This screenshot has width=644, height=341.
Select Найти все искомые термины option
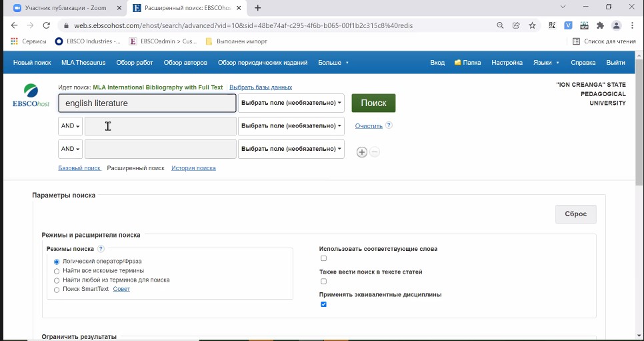point(57,271)
